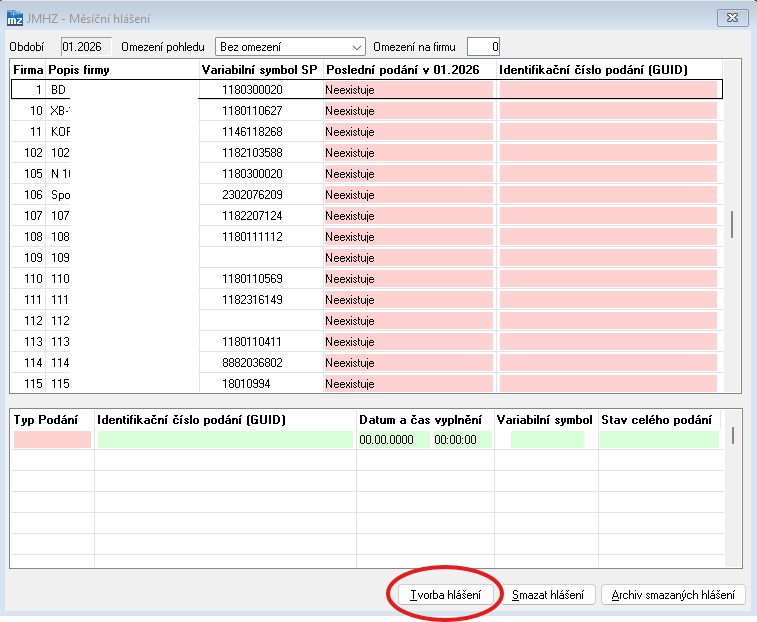
Task: Click the Datum a čas vyplnění header
Action: (421, 420)
